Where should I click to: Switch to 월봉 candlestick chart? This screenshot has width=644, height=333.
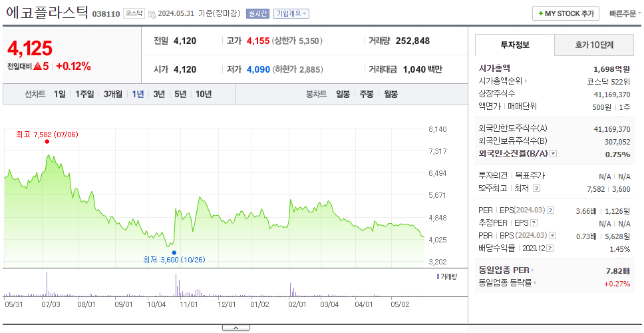tap(391, 94)
